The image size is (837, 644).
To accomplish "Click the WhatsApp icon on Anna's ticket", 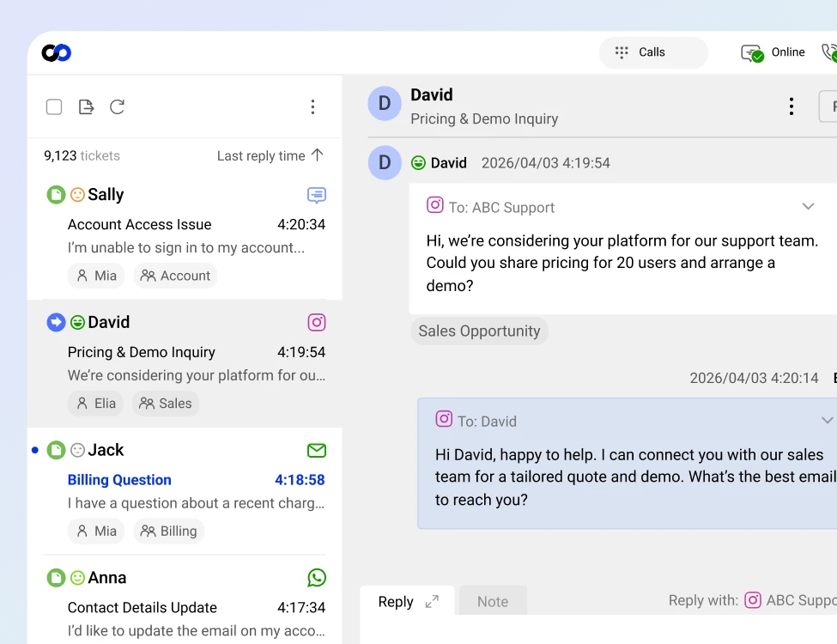I will pos(317,578).
